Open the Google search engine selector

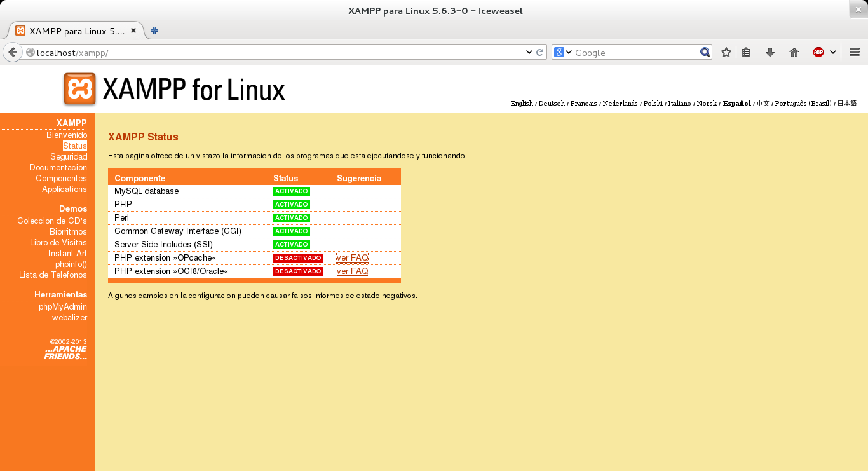[563, 52]
